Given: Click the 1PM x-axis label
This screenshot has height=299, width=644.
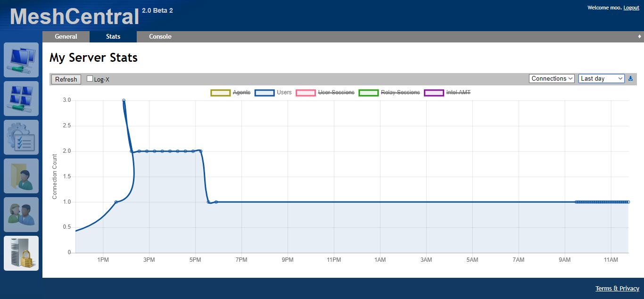Looking at the screenshot, I should (103, 260).
